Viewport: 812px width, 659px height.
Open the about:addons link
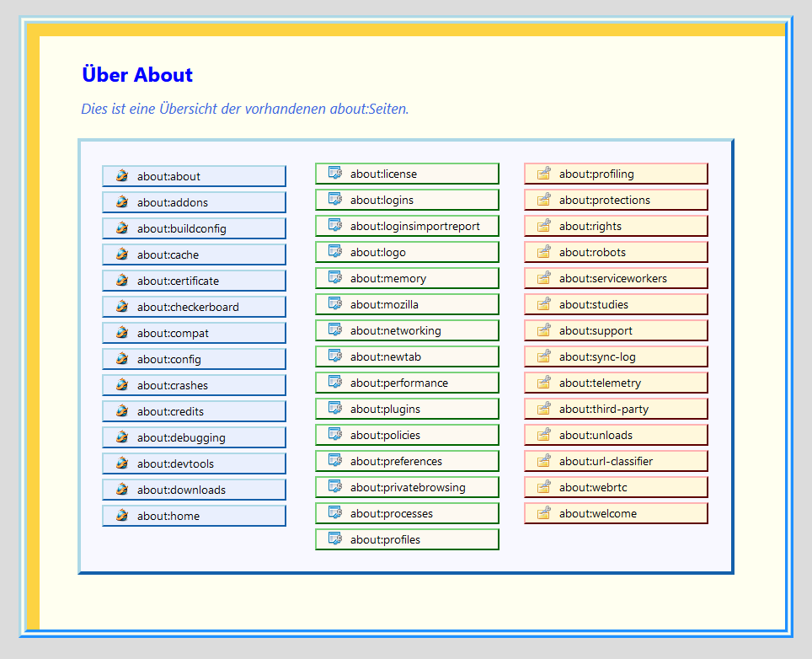173,202
